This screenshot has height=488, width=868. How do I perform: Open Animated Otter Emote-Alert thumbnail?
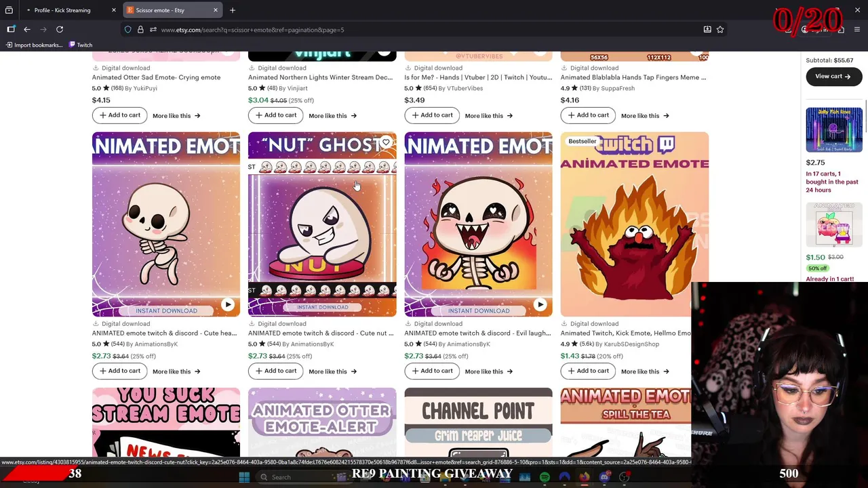pos(322,422)
